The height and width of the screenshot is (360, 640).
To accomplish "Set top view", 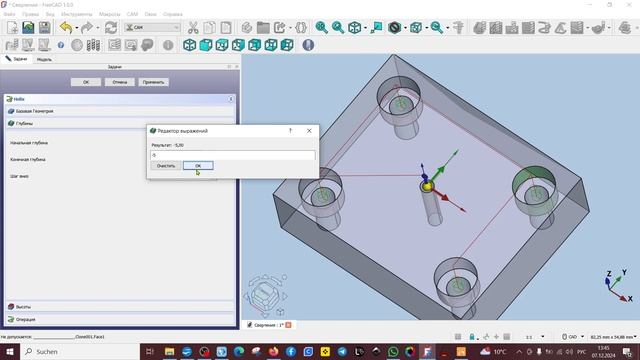I will pyautogui.click(x=222, y=45).
